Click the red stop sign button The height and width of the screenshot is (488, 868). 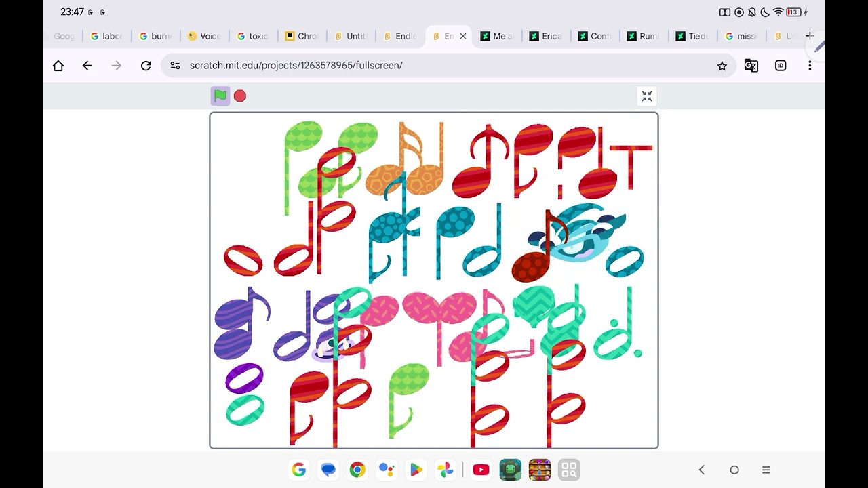(x=240, y=96)
